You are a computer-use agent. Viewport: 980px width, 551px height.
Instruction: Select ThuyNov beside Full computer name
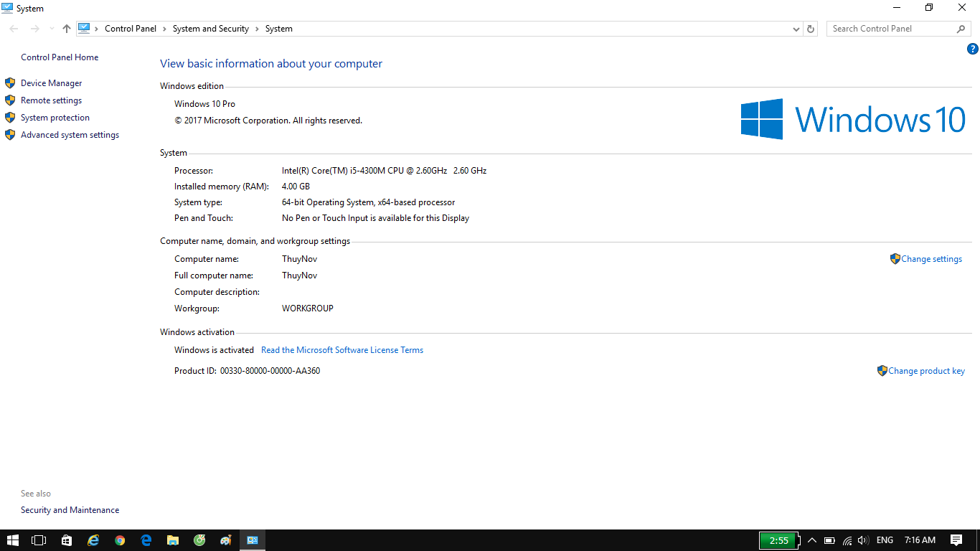300,275
